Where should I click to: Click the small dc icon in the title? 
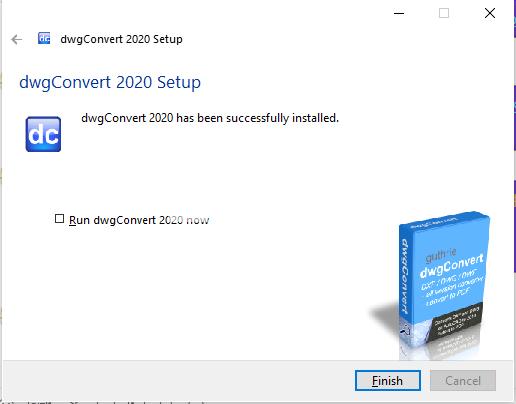tap(44, 38)
